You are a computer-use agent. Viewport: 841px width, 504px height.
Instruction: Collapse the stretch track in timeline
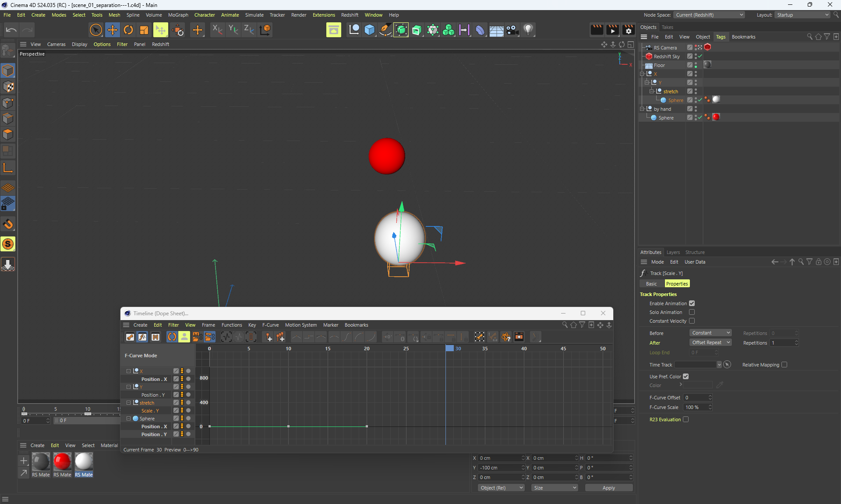pyautogui.click(x=128, y=403)
